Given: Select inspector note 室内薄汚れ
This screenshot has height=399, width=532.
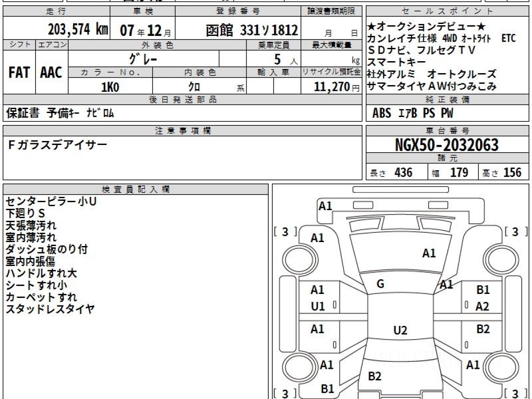Looking at the screenshot, I should 31,237.
